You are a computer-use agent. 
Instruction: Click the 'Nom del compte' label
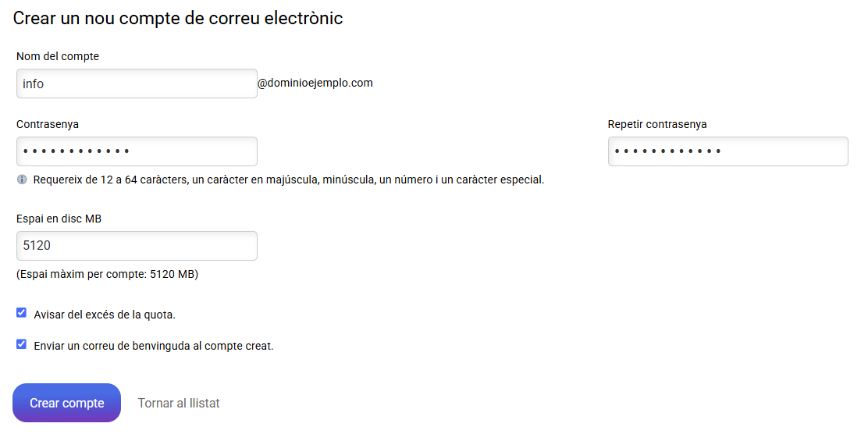coord(58,56)
